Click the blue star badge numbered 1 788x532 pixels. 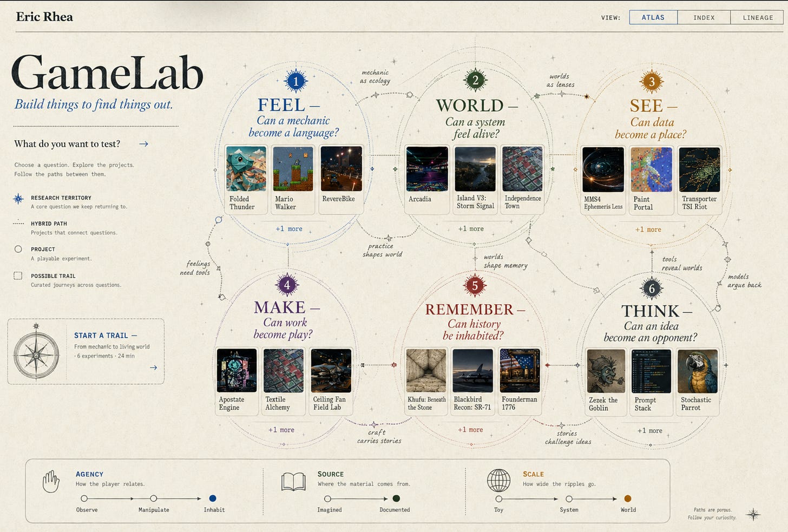(295, 81)
